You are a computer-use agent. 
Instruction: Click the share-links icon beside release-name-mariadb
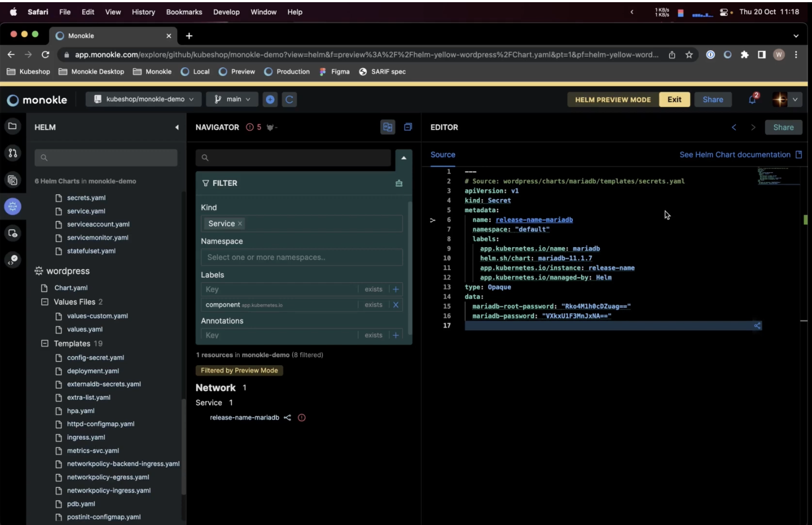pos(287,418)
